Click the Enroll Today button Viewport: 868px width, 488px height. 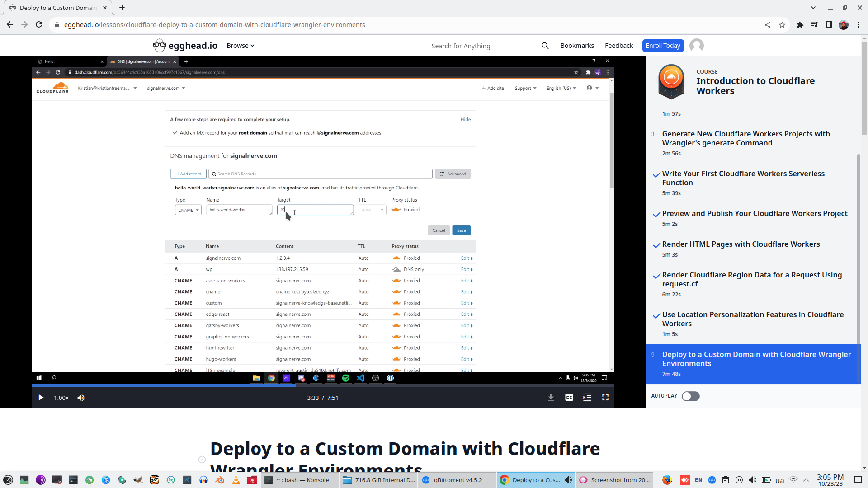tap(663, 46)
